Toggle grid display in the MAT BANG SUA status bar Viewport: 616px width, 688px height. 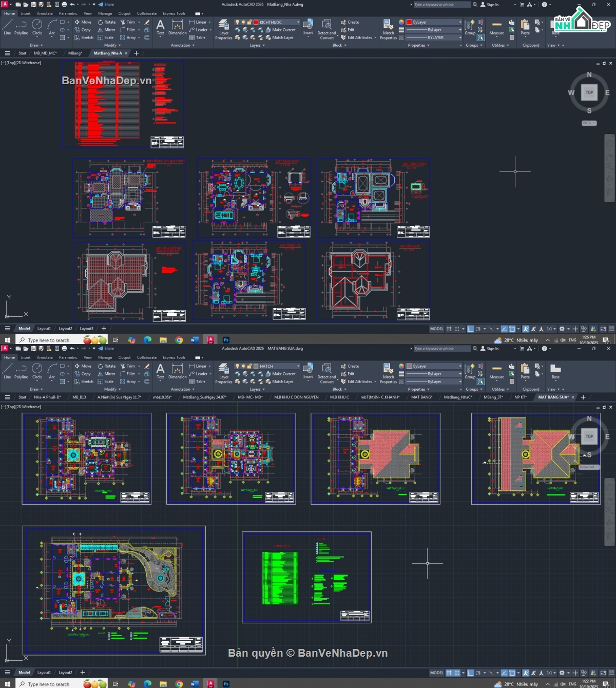(x=449, y=673)
